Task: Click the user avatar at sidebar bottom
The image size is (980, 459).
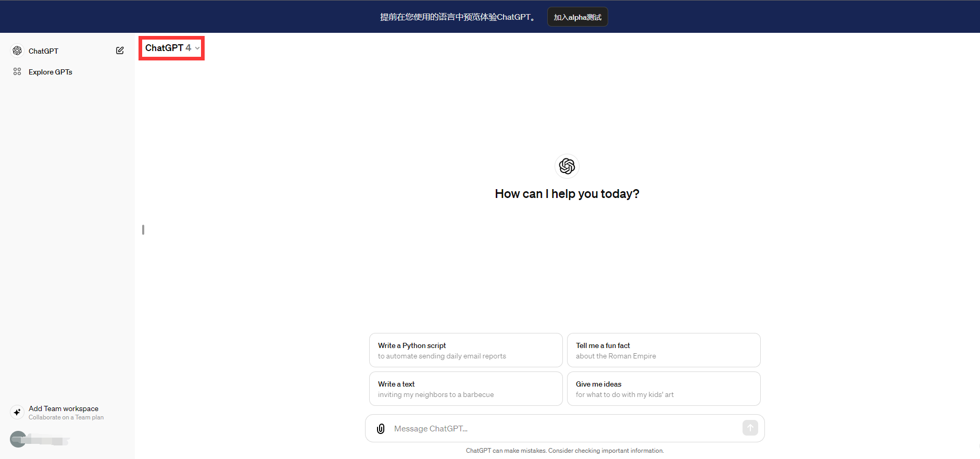Action: [18, 439]
